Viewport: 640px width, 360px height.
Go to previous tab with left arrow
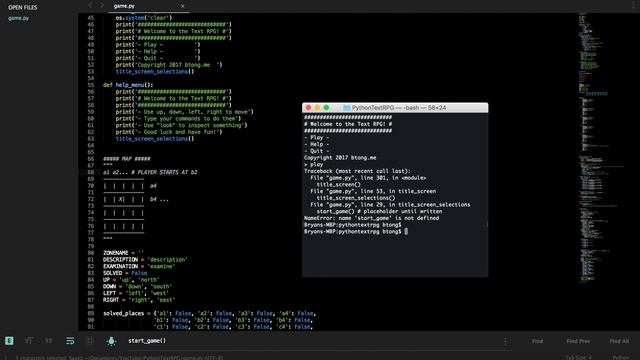click(x=91, y=5)
